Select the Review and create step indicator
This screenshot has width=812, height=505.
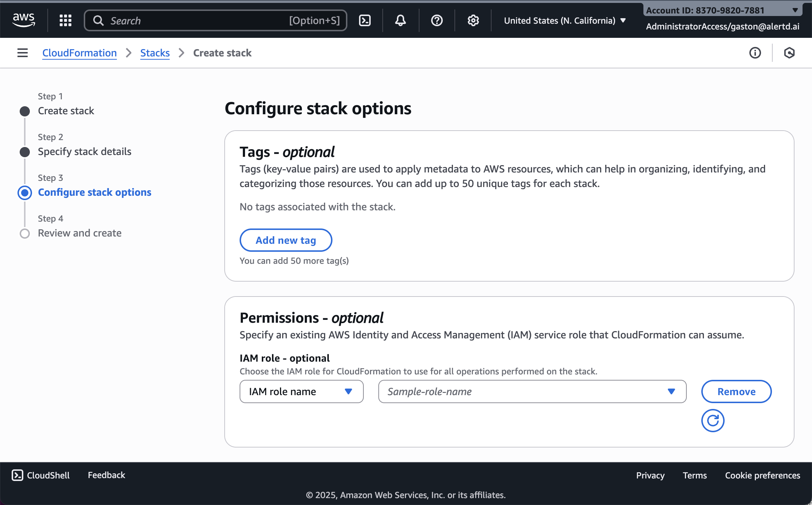point(24,233)
